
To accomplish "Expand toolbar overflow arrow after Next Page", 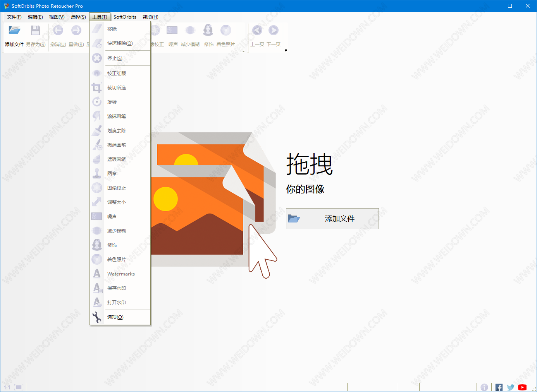I will point(286,50).
